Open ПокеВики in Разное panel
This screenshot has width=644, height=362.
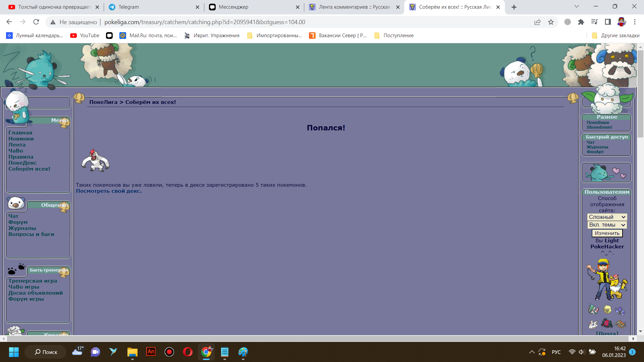598,123
